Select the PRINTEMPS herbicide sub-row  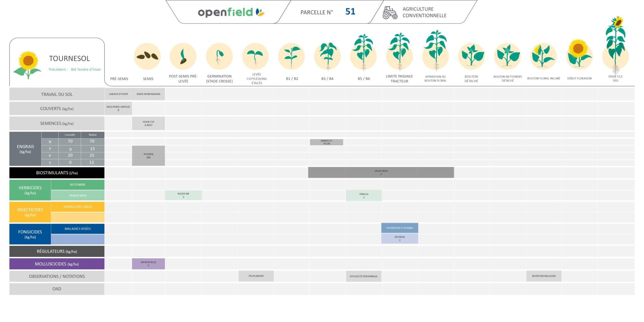coord(78,195)
